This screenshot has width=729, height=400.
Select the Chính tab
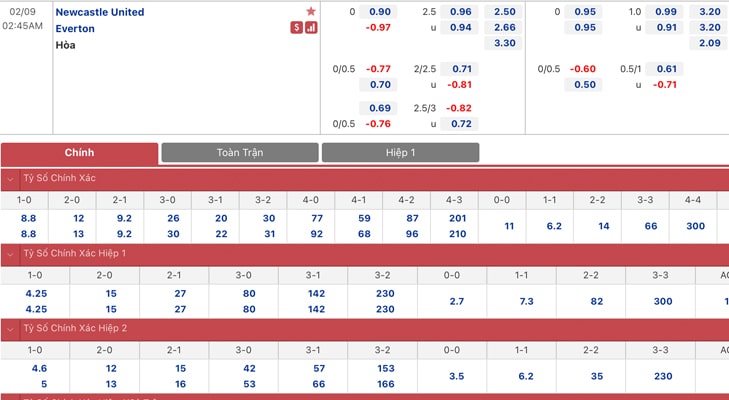pyautogui.click(x=80, y=153)
